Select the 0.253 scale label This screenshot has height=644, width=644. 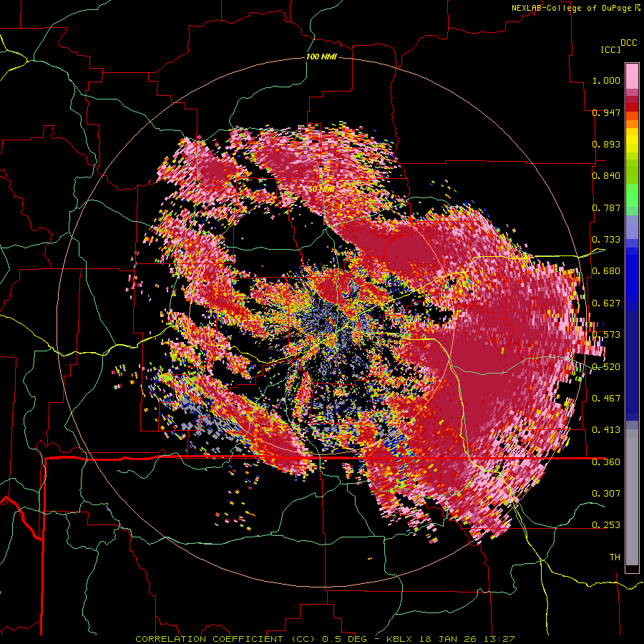606,525
